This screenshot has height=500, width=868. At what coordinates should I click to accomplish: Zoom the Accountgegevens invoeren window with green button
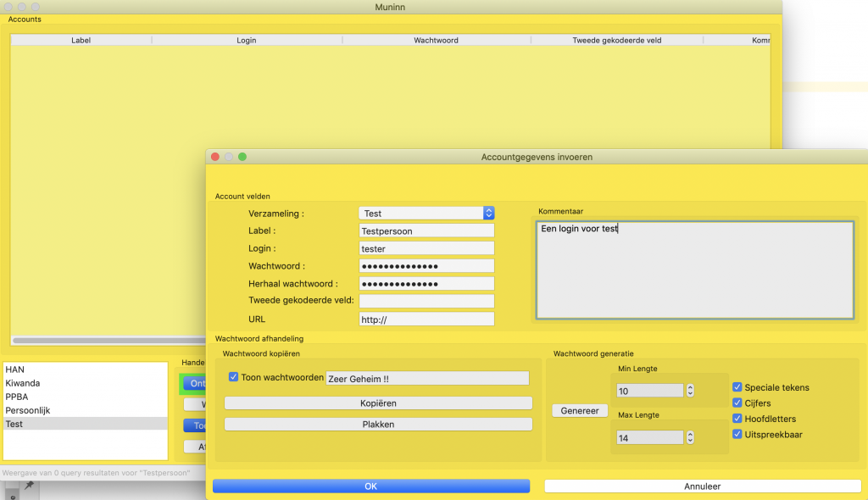coord(242,157)
